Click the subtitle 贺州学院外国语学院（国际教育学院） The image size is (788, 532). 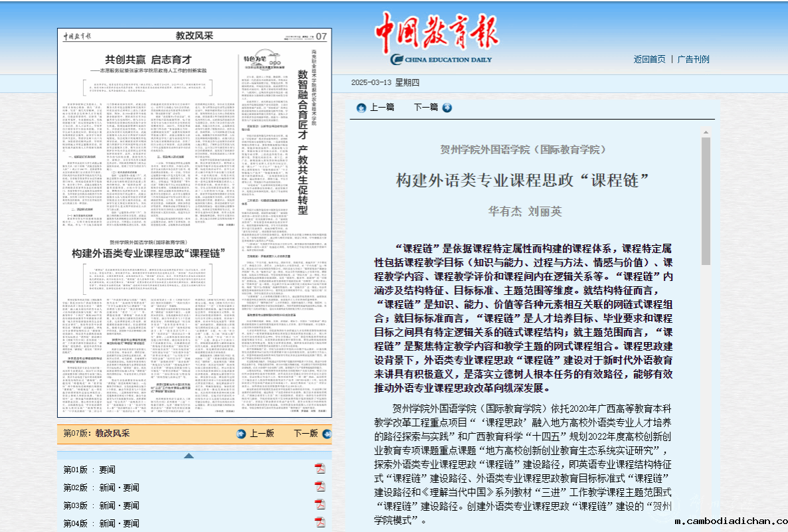(x=523, y=149)
